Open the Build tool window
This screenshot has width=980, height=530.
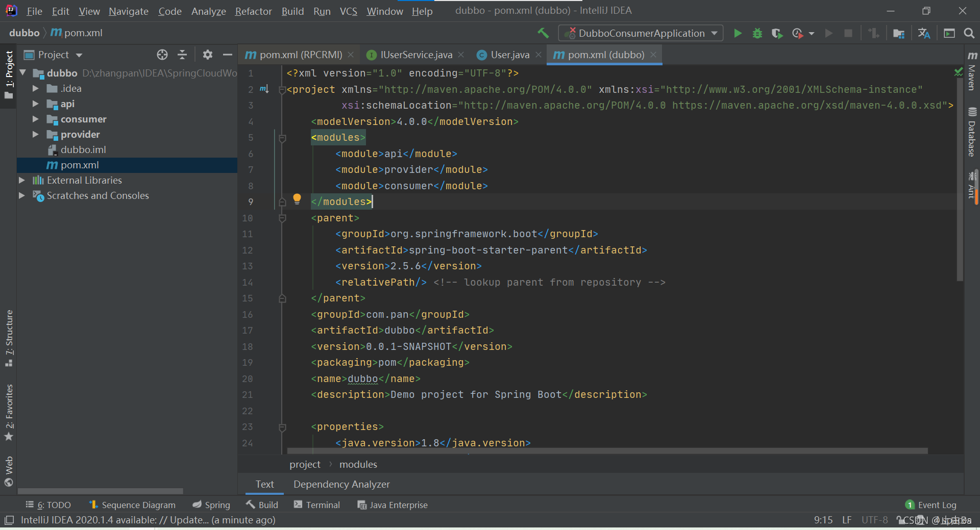click(262, 505)
